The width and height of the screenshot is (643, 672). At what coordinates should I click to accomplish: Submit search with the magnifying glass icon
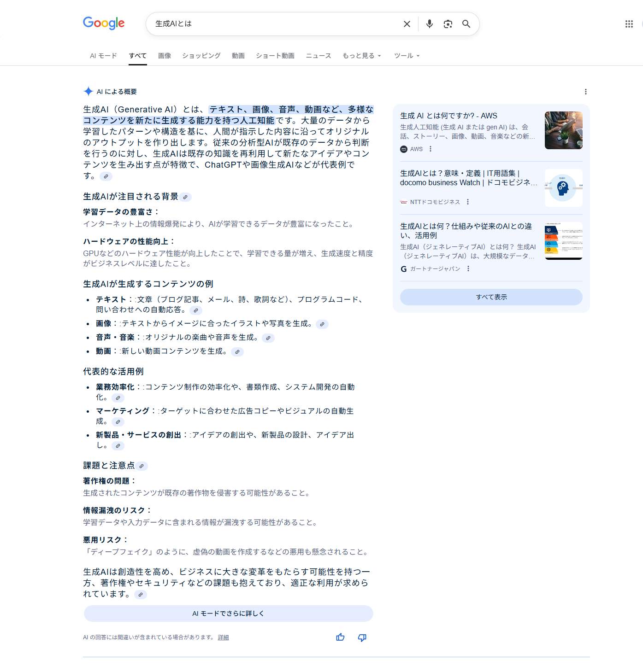coord(466,24)
